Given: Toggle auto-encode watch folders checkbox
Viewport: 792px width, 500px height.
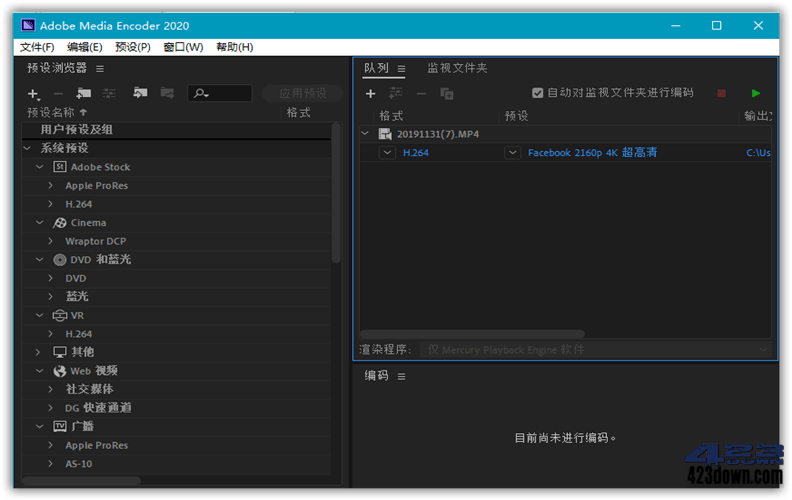Looking at the screenshot, I should [538, 93].
